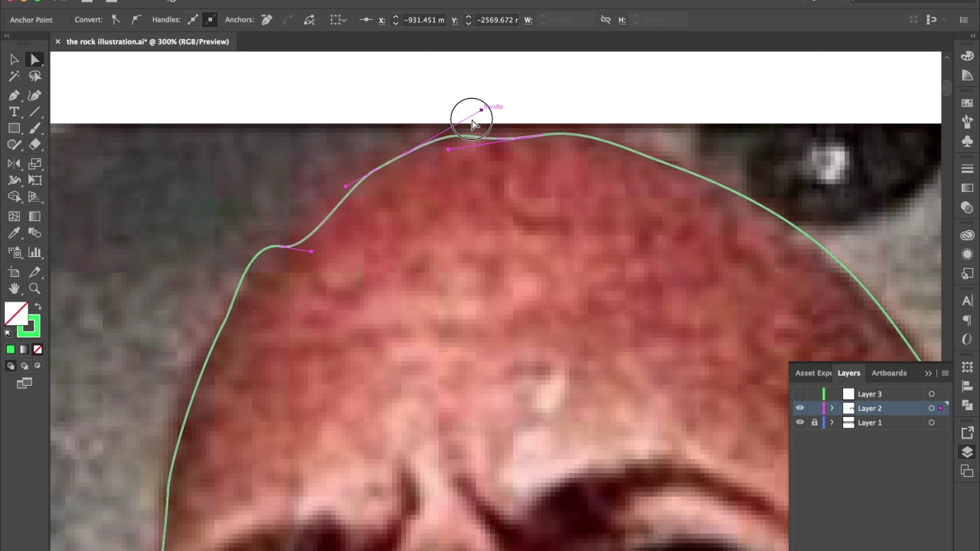
Task: Select the Selection tool (black arrow)
Action: 15,60
